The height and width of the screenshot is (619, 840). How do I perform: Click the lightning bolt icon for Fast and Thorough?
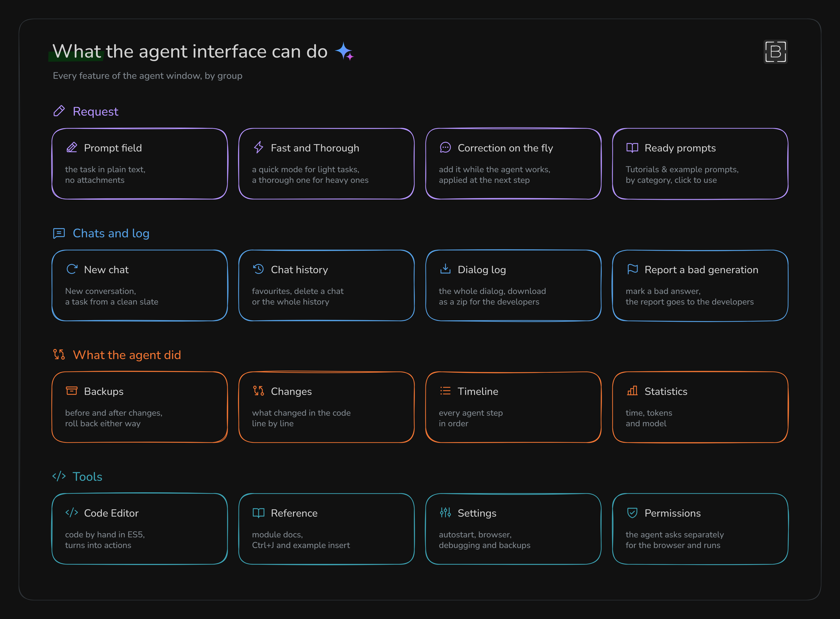point(259,148)
